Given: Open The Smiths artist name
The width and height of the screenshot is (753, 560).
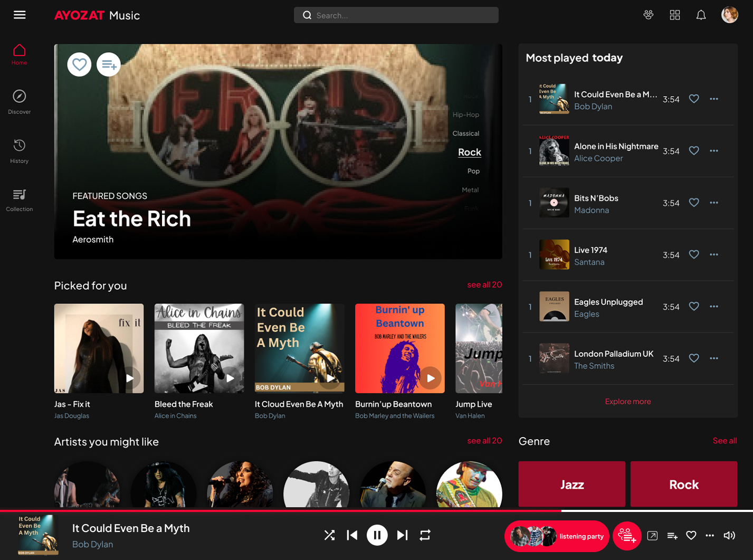Looking at the screenshot, I should pyautogui.click(x=594, y=366).
